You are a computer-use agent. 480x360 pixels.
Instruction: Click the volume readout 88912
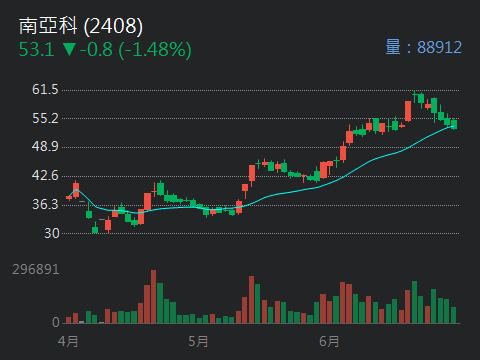(x=439, y=48)
